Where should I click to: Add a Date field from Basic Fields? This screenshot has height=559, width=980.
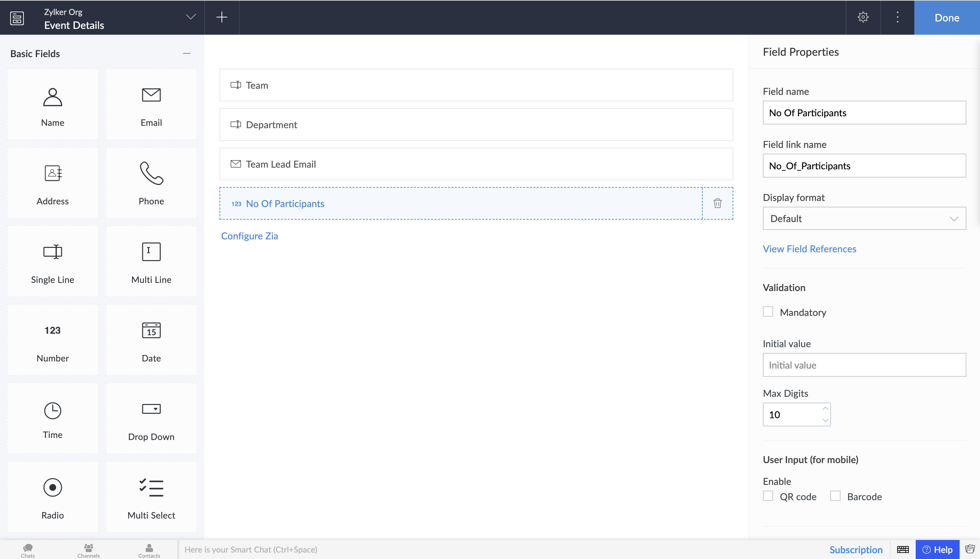pyautogui.click(x=151, y=340)
